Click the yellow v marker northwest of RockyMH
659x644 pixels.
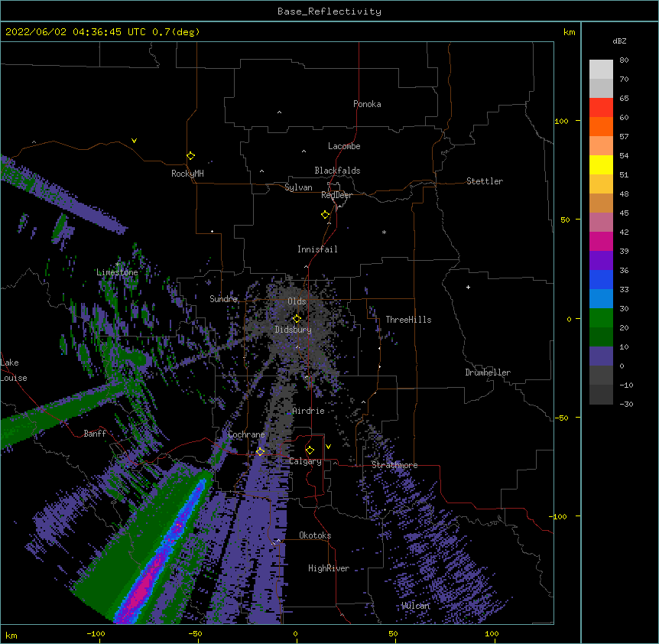134,141
